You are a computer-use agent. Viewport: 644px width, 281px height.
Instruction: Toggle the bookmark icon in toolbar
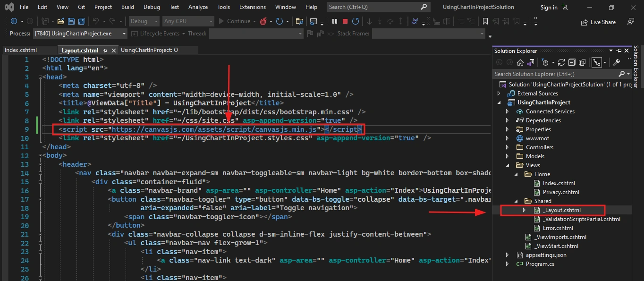point(485,21)
